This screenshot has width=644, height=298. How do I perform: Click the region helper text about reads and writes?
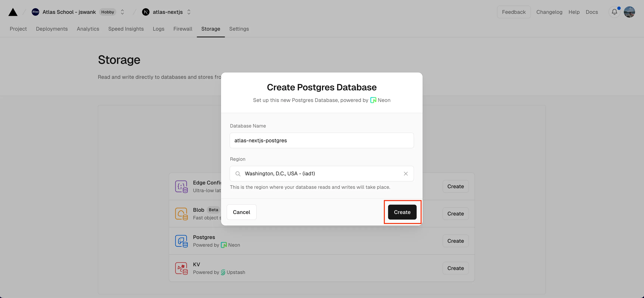pyautogui.click(x=310, y=187)
